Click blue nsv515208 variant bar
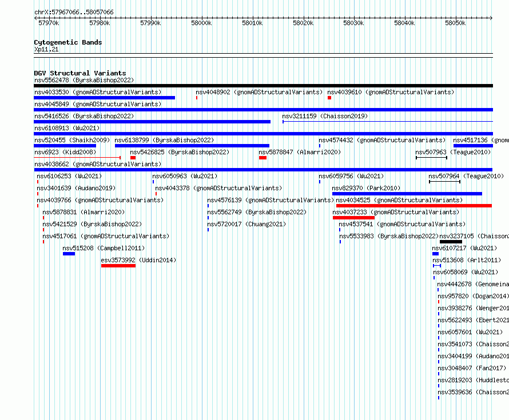This screenshot has height=420, width=509. click(x=69, y=254)
